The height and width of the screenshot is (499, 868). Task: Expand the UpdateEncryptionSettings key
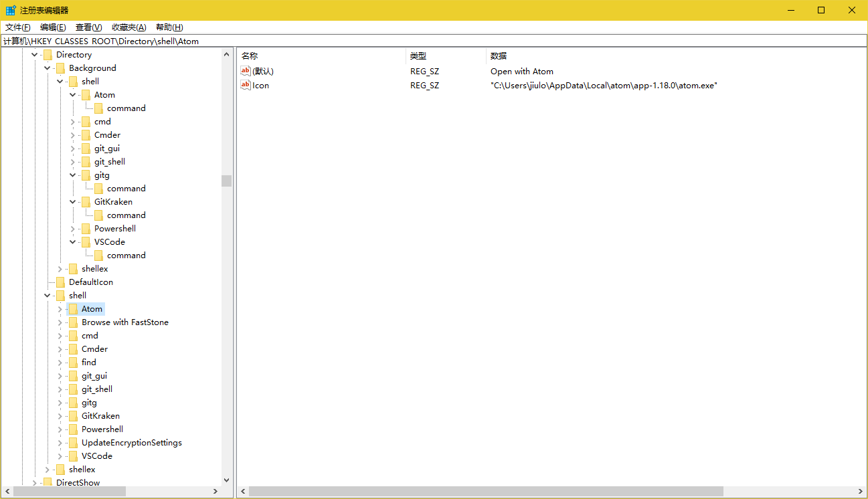click(60, 443)
